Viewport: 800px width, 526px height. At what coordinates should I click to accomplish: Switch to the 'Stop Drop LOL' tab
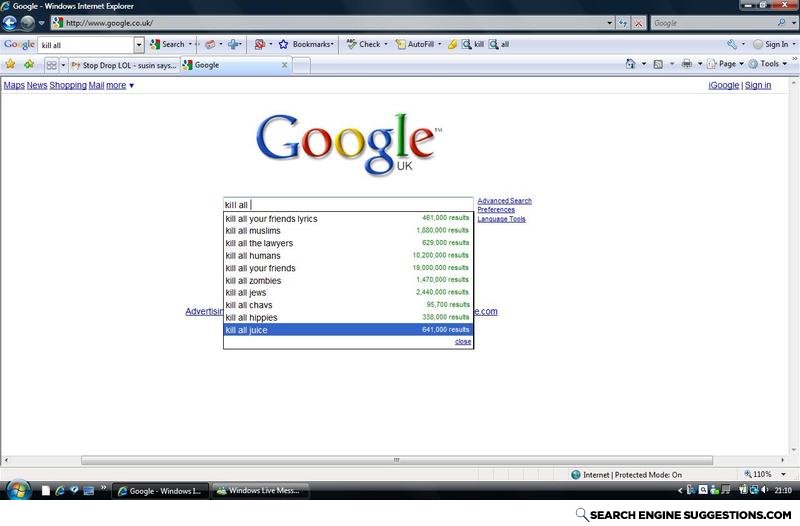(x=124, y=65)
